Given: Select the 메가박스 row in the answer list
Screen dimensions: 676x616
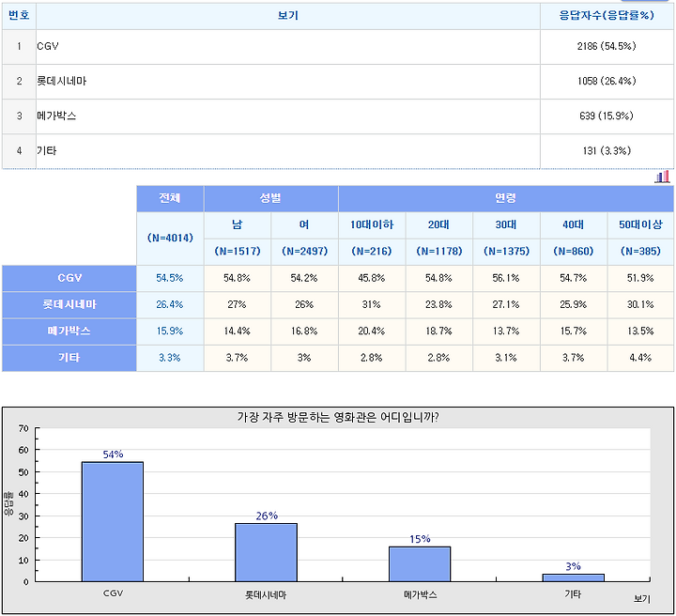Looking at the screenshot, I should tap(338, 116).
